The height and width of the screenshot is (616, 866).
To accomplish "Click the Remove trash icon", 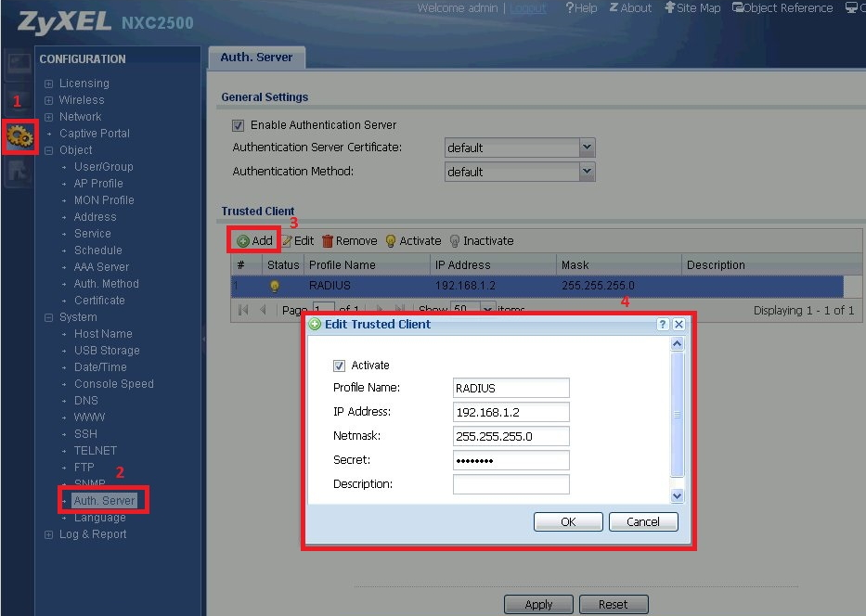I will click(x=328, y=241).
